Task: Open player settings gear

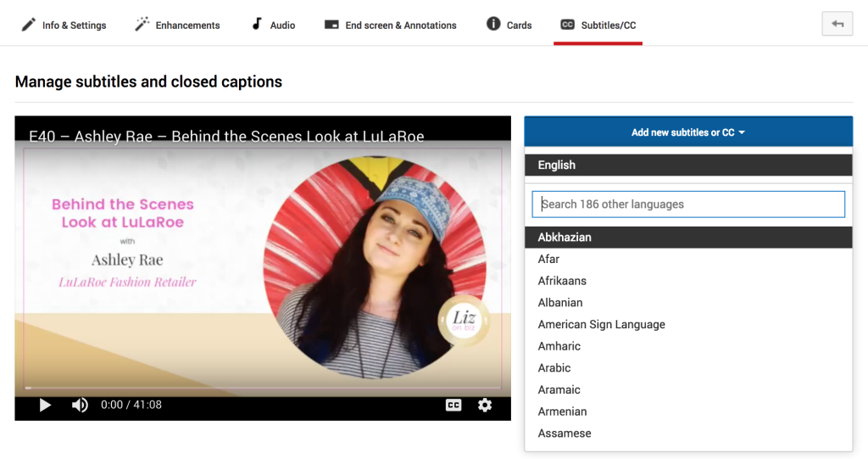Action: 485,406
